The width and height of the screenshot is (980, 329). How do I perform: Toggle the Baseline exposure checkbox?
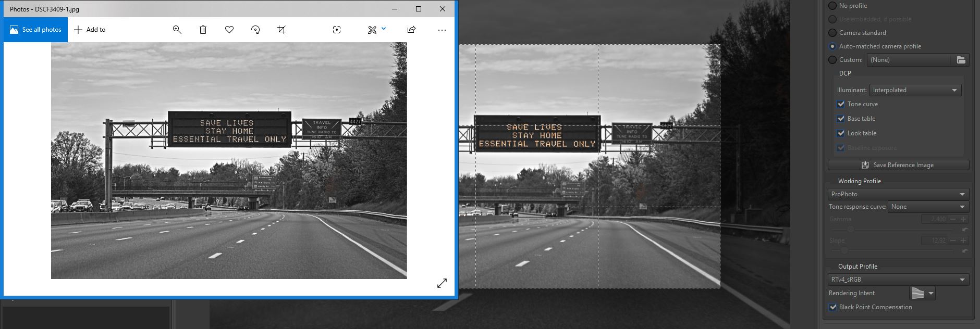pyautogui.click(x=841, y=148)
